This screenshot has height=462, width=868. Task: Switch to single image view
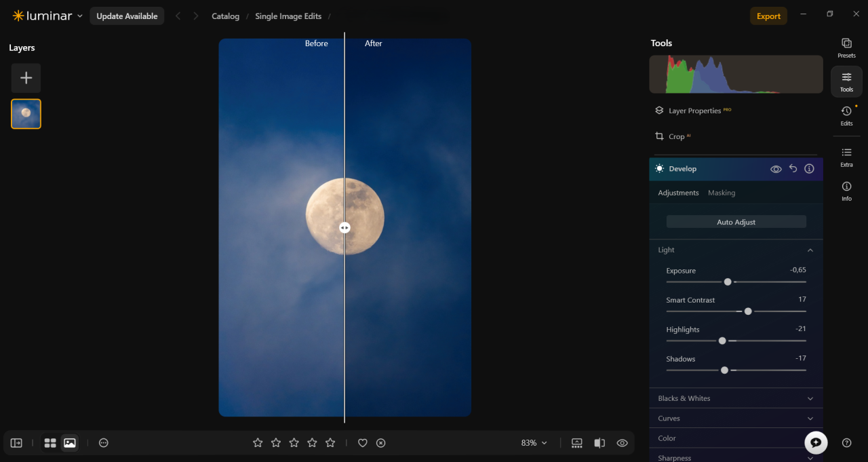[x=70, y=443]
